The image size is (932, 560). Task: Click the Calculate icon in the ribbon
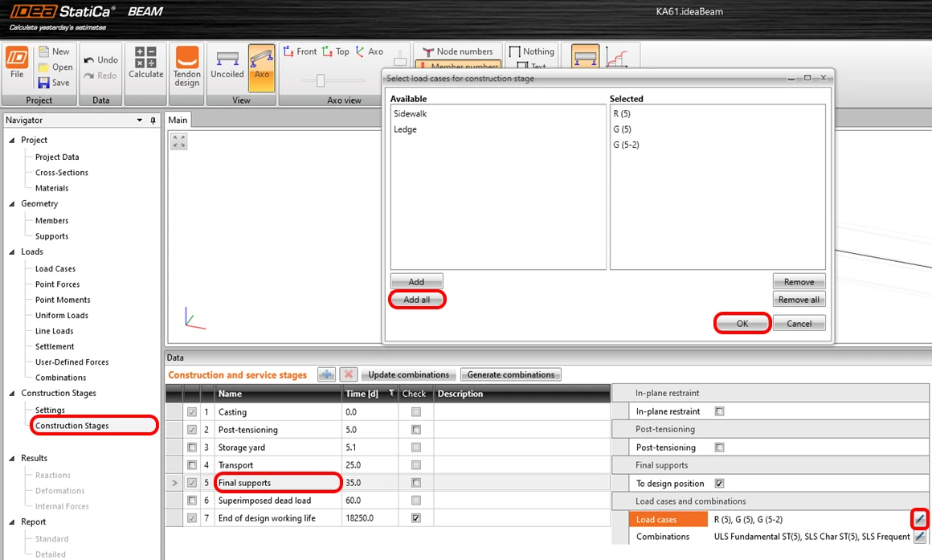click(x=145, y=63)
